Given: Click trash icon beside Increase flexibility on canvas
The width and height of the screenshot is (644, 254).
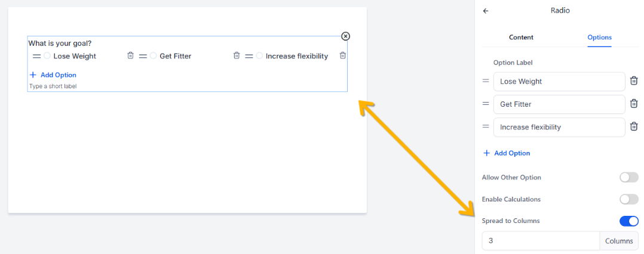Looking at the screenshot, I should coord(342,55).
